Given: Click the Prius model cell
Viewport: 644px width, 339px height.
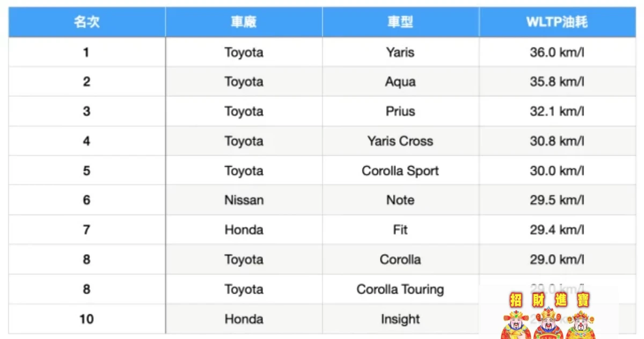Looking at the screenshot, I should coord(400,111).
